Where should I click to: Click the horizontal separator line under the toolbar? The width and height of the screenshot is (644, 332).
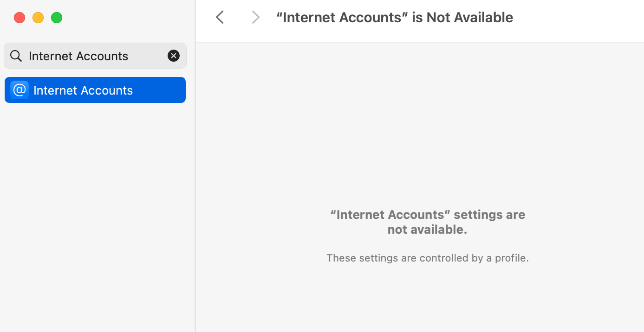pyautogui.click(x=420, y=42)
